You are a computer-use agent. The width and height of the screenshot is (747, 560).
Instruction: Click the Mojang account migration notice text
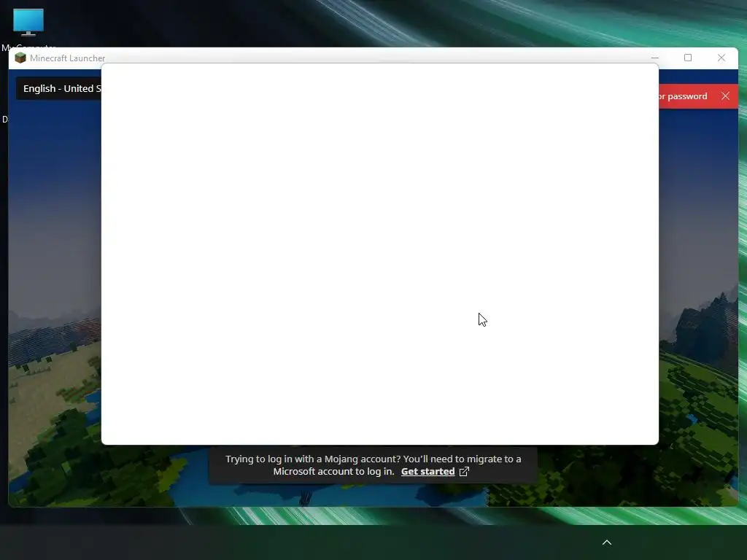[x=373, y=465]
